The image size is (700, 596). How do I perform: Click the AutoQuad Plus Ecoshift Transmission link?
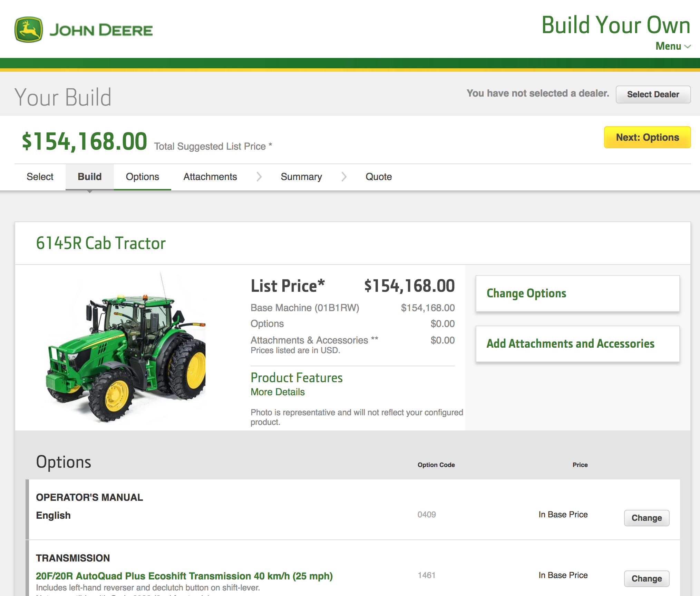(184, 576)
